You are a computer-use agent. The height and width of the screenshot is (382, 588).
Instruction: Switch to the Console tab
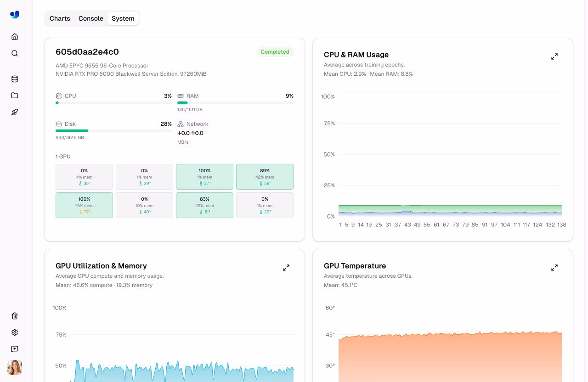click(x=91, y=18)
